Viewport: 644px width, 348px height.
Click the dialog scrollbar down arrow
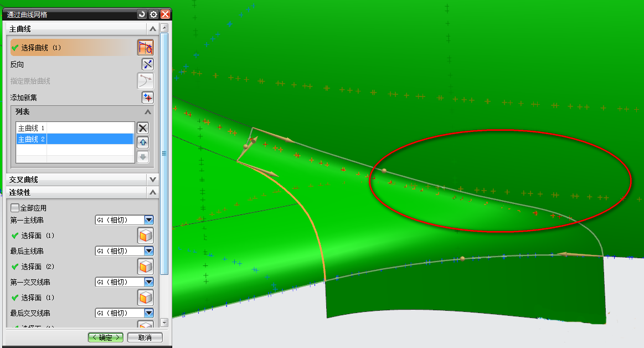pos(164,323)
